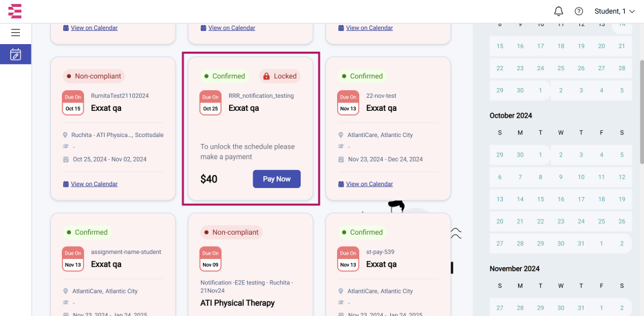644x316 pixels.
Task: Select October 31 in the October calendar
Action: [581, 243]
